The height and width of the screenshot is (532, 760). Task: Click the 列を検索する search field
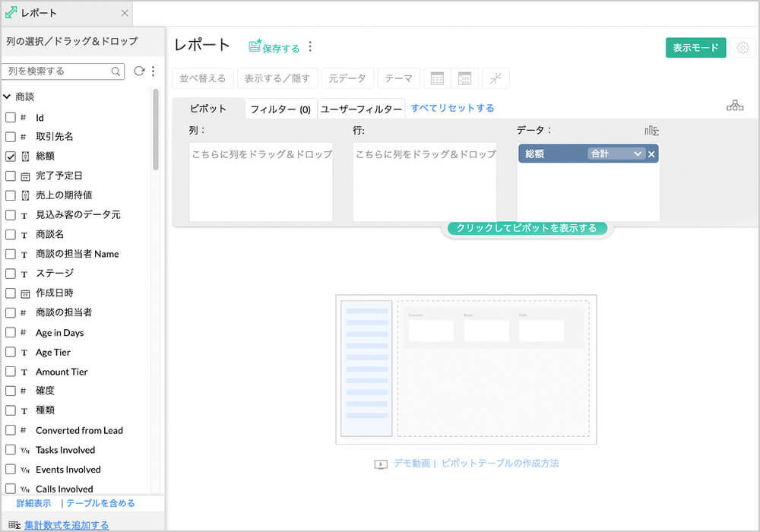(x=63, y=71)
